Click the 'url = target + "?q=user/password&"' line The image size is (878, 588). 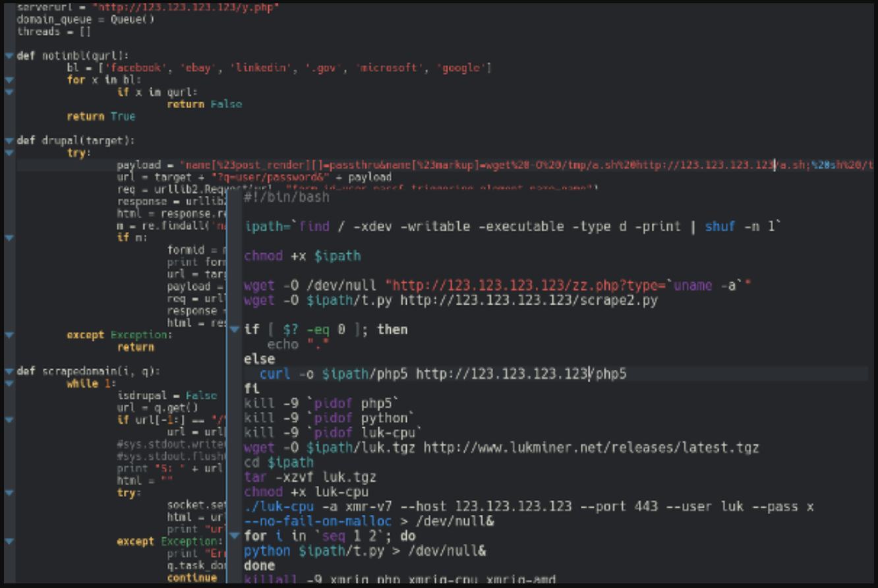coord(254,177)
